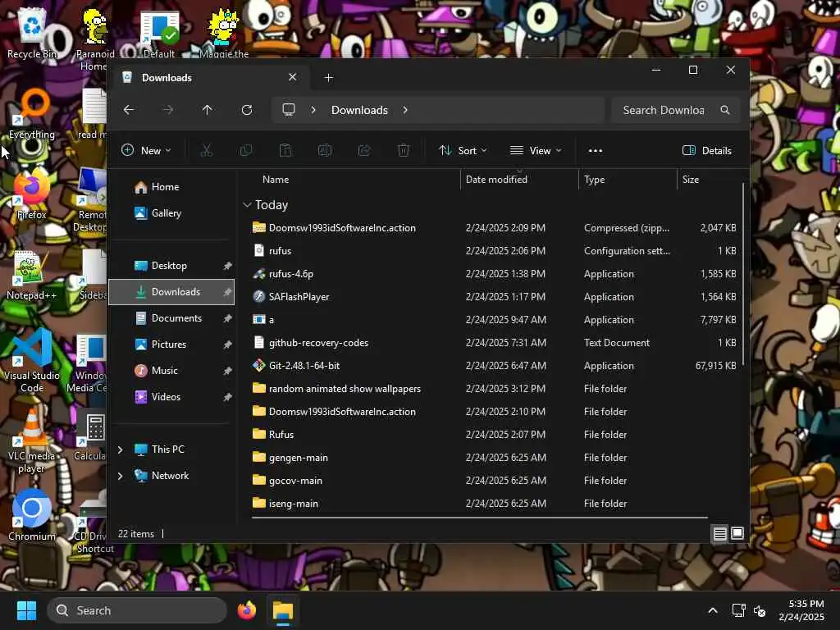Screen dimensions: 840x630
Task: Add a new tab with plus button
Action: 328,78
